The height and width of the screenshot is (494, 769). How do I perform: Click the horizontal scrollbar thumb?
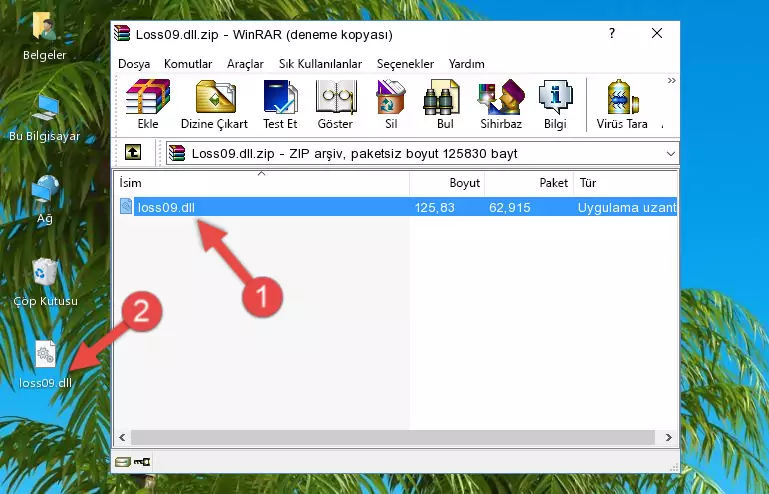point(393,437)
